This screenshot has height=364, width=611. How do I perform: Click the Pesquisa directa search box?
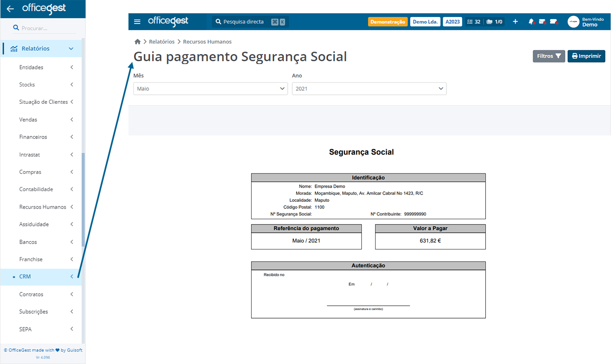[250, 21]
